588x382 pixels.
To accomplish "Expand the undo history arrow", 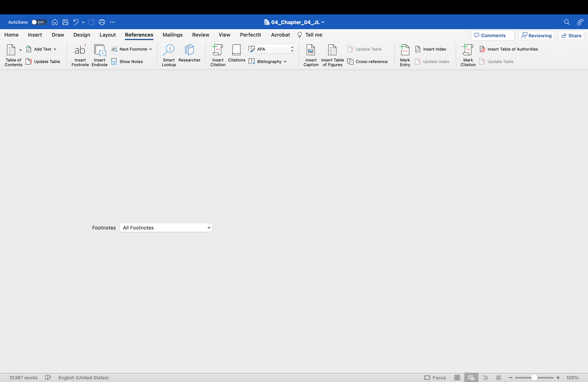I will tap(83, 22).
